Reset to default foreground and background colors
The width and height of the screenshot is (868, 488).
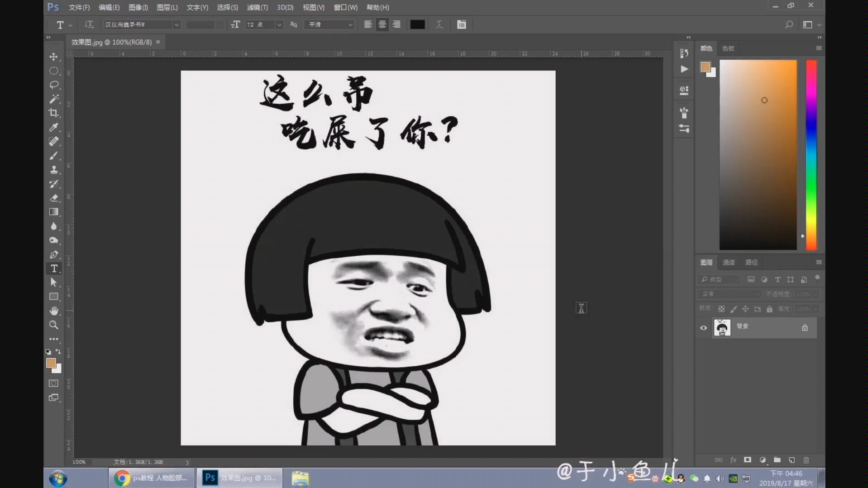tap(48, 351)
